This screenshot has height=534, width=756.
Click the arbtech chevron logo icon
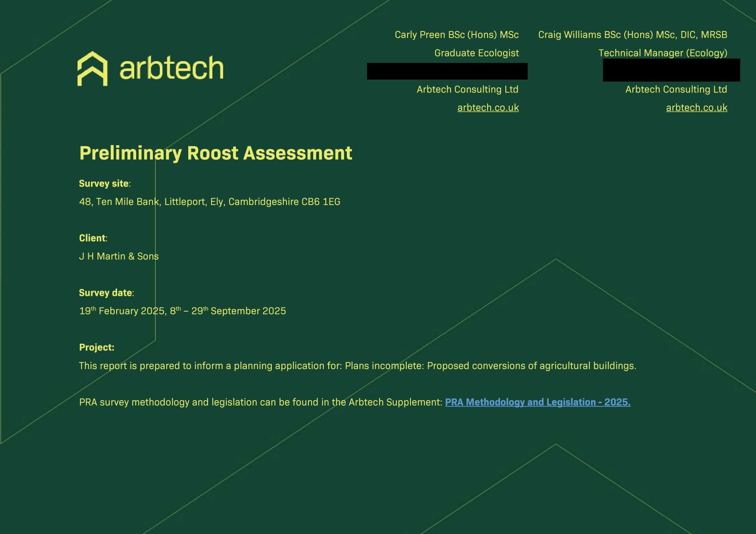[92, 68]
